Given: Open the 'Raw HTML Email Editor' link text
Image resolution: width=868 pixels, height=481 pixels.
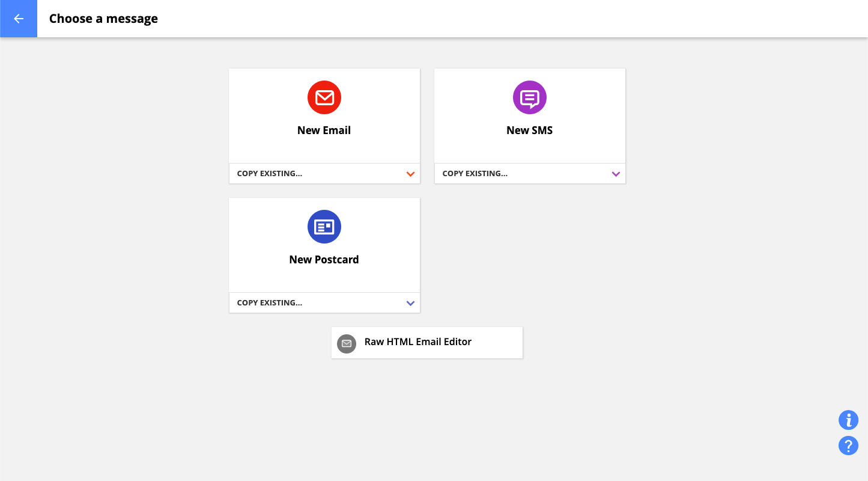Looking at the screenshot, I should [417, 342].
